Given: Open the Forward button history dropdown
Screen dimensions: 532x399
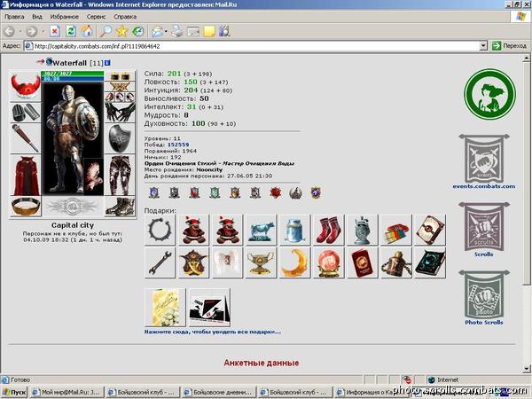Looking at the screenshot, I should [43, 32].
